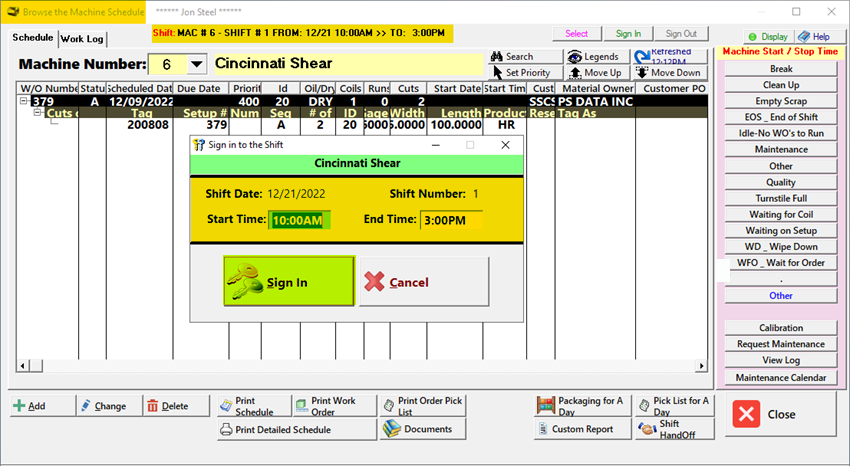The width and height of the screenshot is (850, 466).
Task: Edit the Start Time field
Action: [299, 220]
